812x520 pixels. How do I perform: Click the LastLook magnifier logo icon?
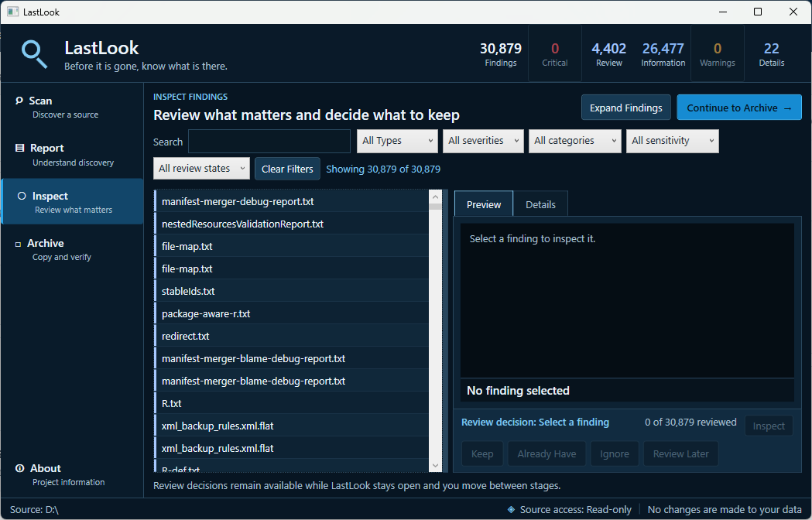pyautogui.click(x=34, y=54)
